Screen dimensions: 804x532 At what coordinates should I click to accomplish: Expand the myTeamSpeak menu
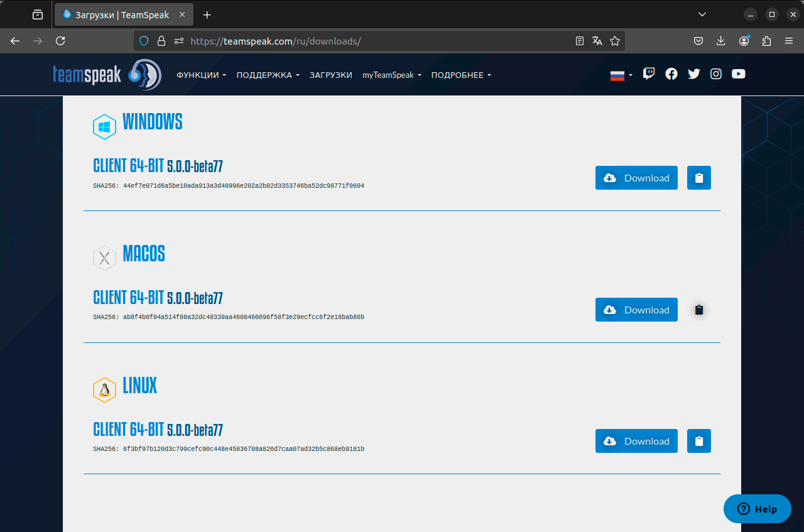[x=392, y=75]
